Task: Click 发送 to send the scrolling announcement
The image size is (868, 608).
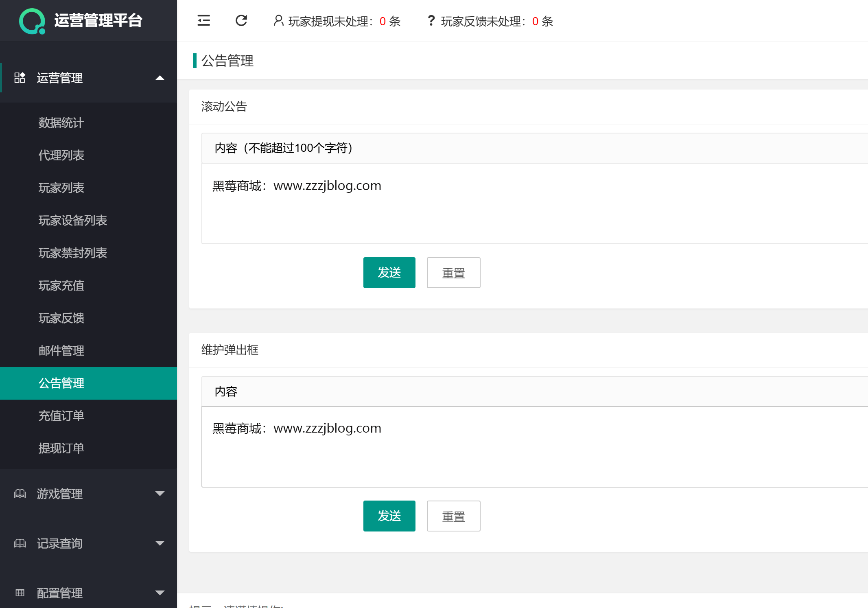Action: [389, 273]
